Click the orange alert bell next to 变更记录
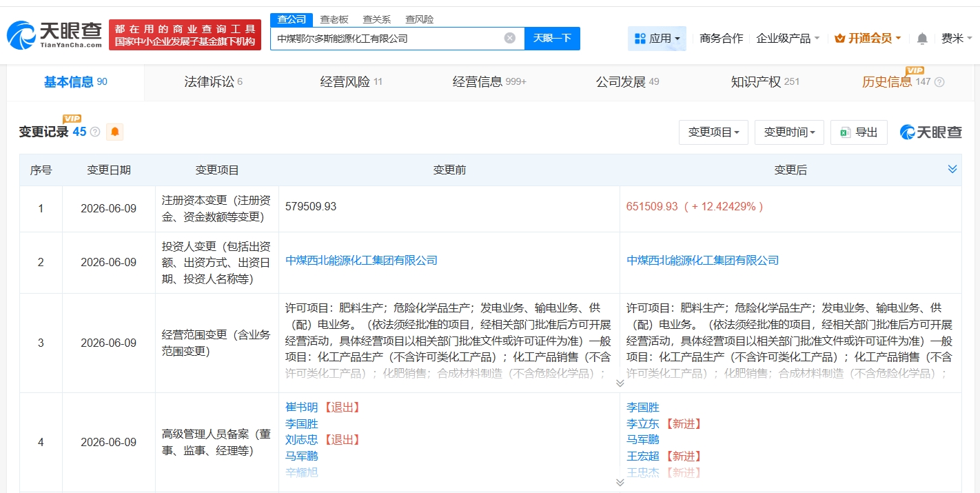The width and height of the screenshot is (980, 493). pyautogui.click(x=114, y=132)
